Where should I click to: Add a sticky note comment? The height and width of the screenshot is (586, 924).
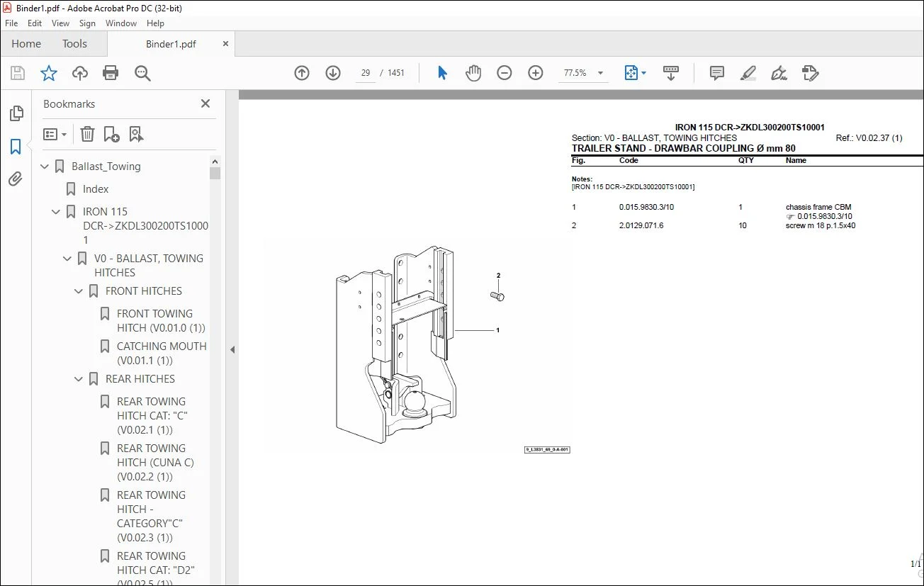coord(717,73)
